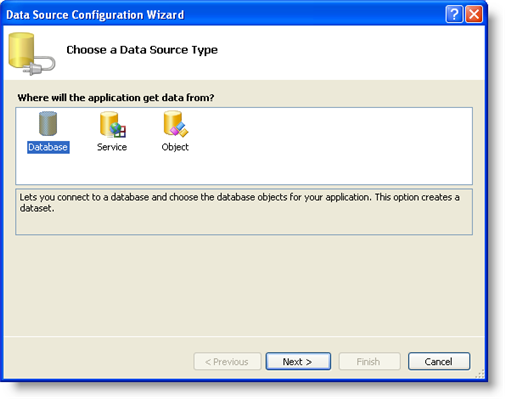Select the Database cylinder icon

point(48,124)
